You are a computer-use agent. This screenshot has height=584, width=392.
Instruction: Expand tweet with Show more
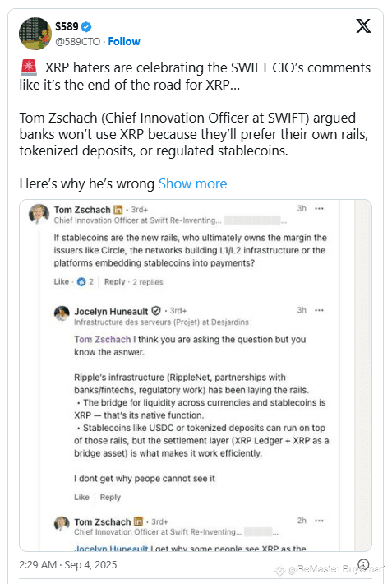click(x=192, y=183)
